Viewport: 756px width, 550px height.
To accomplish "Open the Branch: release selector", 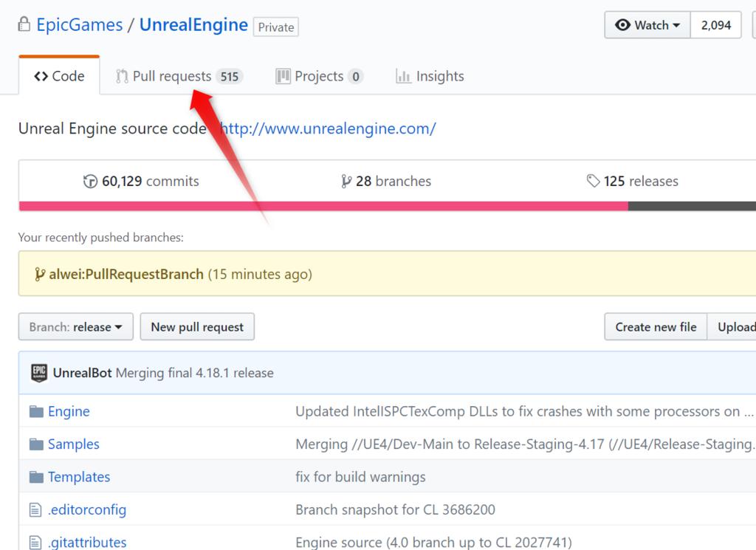I will (76, 327).
